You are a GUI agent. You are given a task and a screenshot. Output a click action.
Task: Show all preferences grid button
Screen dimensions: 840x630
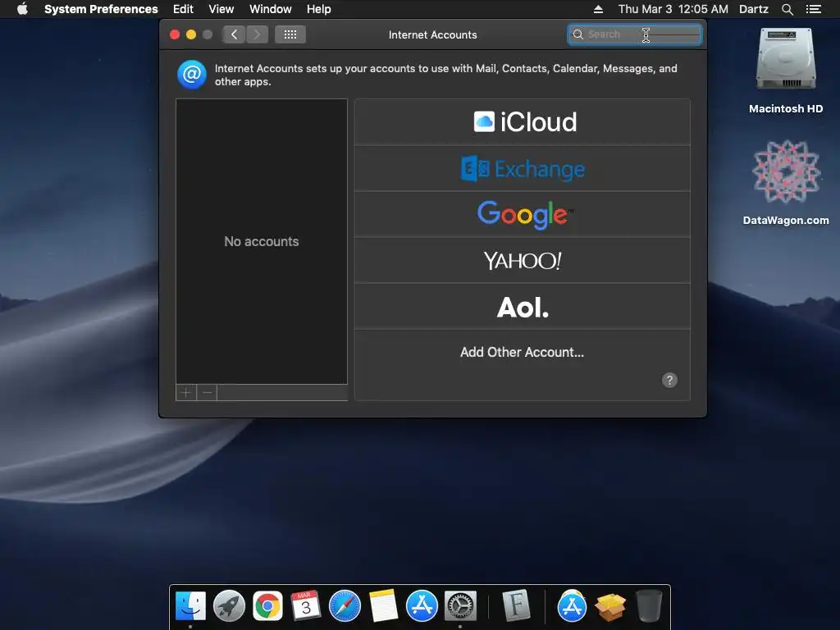point(290,34)
